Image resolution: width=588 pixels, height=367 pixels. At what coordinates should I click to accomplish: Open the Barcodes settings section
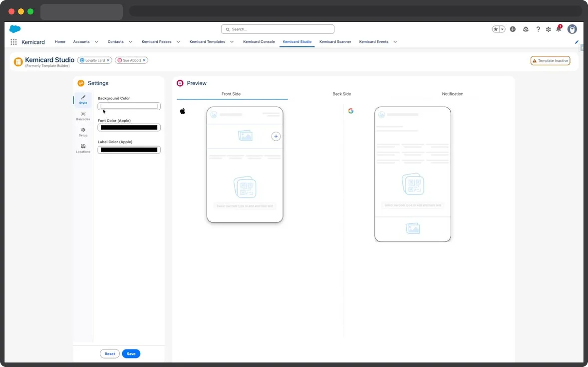83,116
